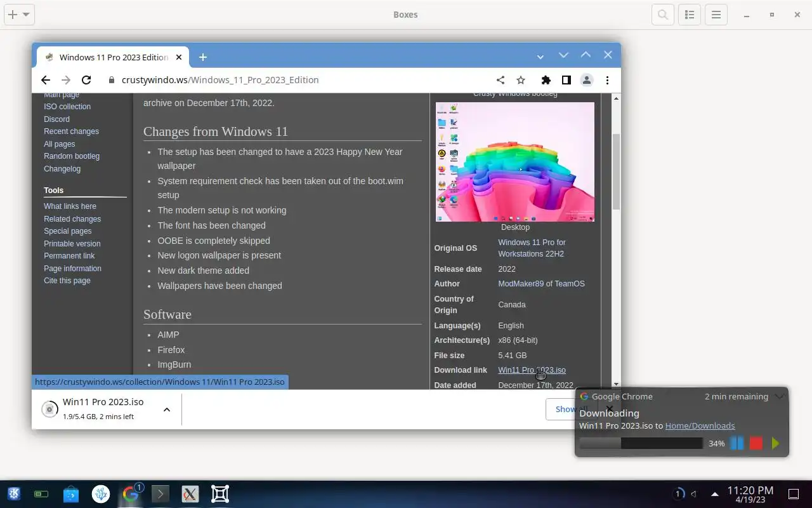Click the show desktop button in taskbar
The image size is (812, 508).
pyautogui.click(x=794, y=493)
